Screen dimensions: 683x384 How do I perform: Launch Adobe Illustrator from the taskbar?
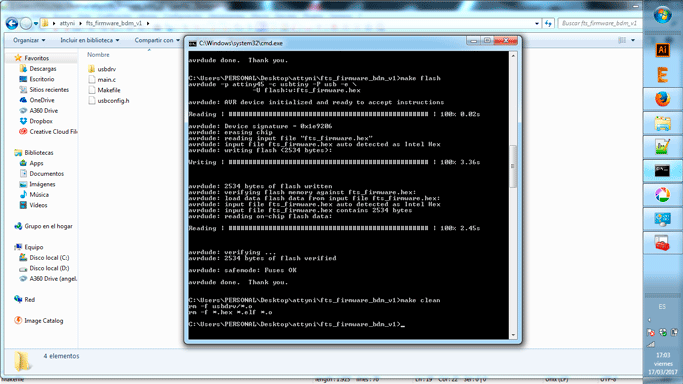(x=663, y=50)
